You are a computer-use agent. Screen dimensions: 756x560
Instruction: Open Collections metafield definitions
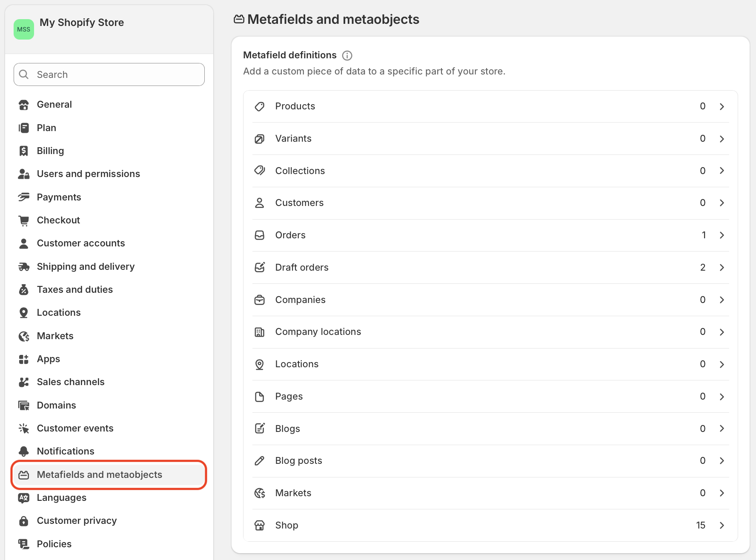(x=300, y=171)
